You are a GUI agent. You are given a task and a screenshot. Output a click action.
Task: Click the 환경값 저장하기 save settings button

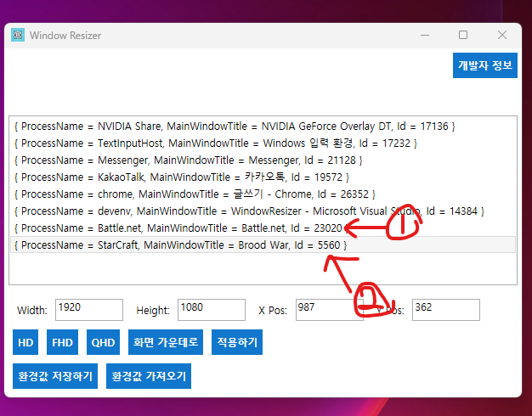(55, 376)
